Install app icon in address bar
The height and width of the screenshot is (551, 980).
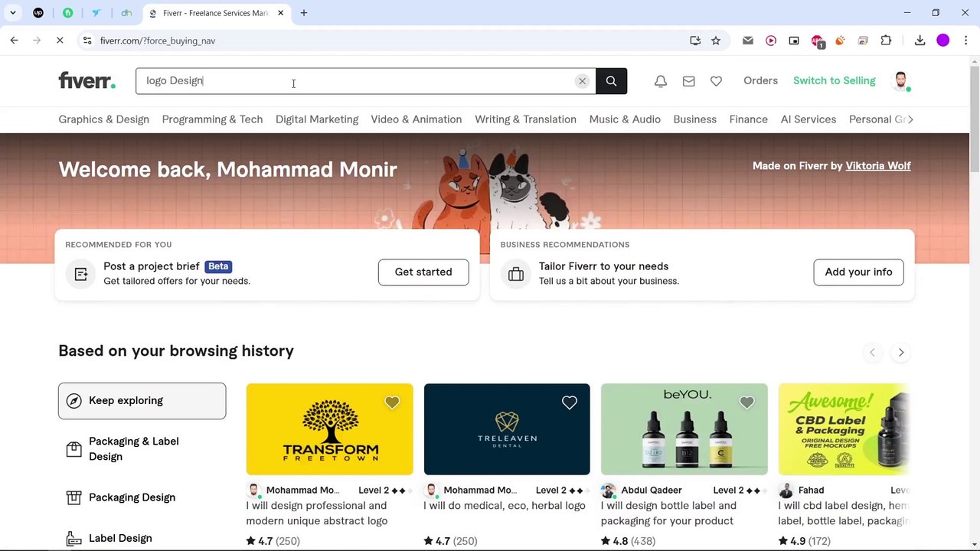pyautogui.click(x=695, y=41)
